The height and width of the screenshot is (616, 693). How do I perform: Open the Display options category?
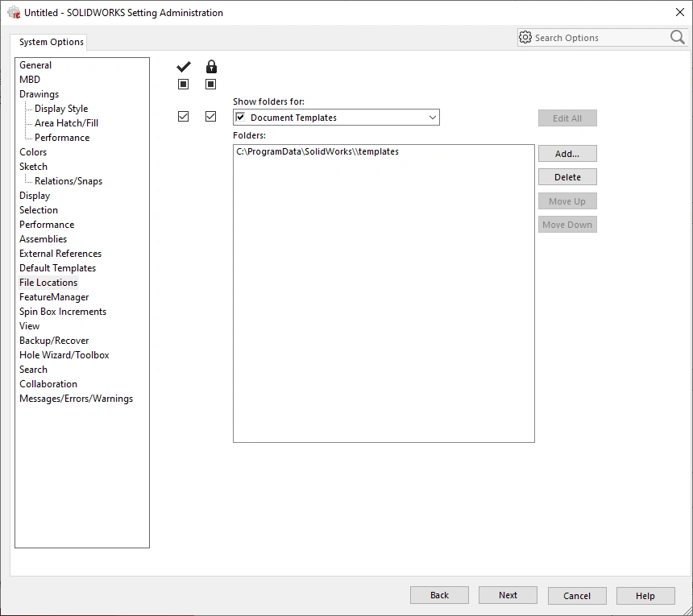point(35,196)
